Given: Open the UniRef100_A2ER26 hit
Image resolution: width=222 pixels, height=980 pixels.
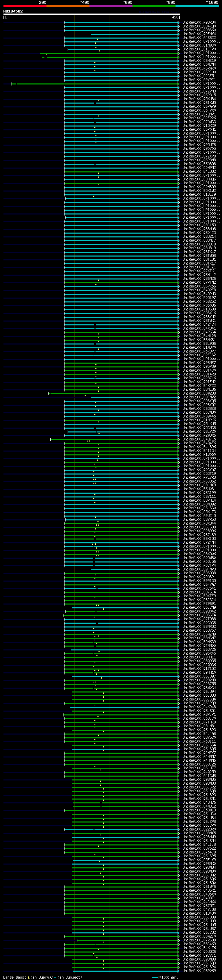Looking at the screenshot, I should [199, 118].
